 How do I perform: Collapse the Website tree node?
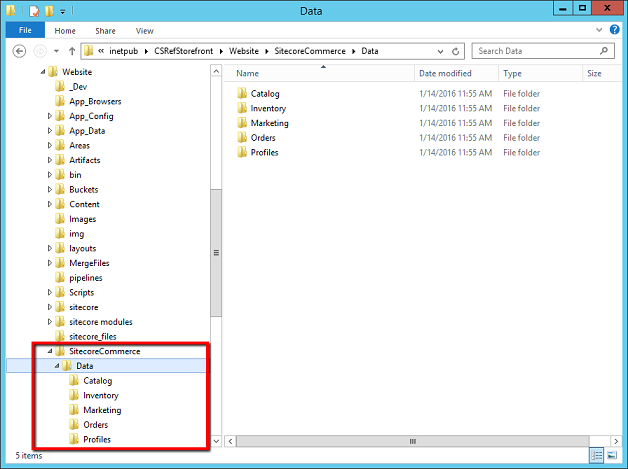click(43, 72)
